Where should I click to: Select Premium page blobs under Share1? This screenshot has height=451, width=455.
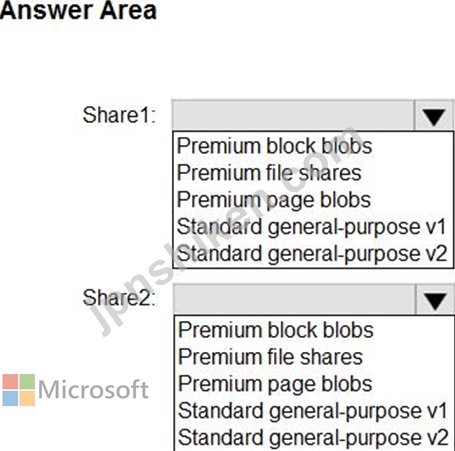click(x=274, y=200)
